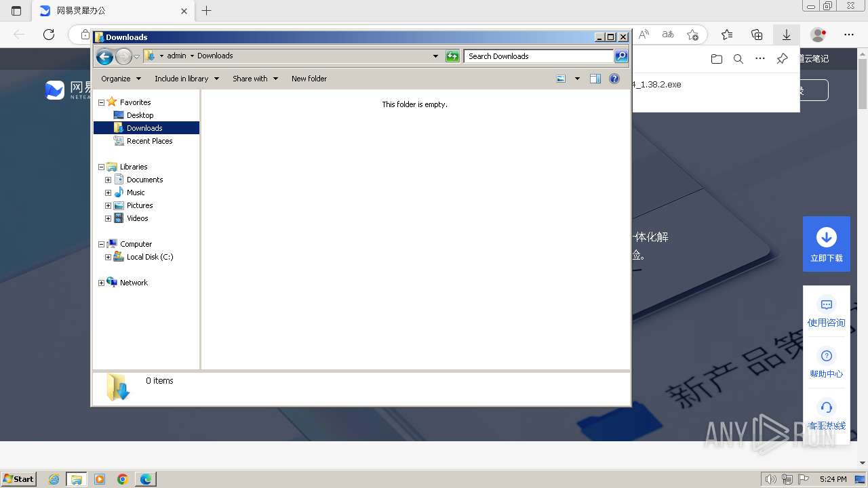Expand the Documents library

pos(108,180)
